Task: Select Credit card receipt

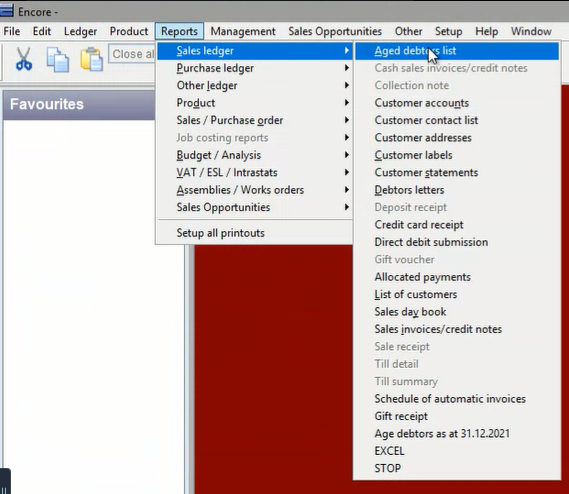Action: [457, 225]
